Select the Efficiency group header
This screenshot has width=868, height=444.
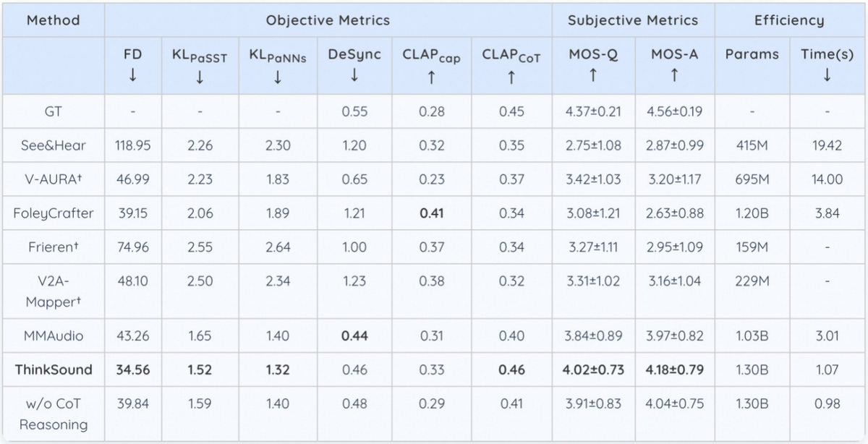tap(788, 20)
